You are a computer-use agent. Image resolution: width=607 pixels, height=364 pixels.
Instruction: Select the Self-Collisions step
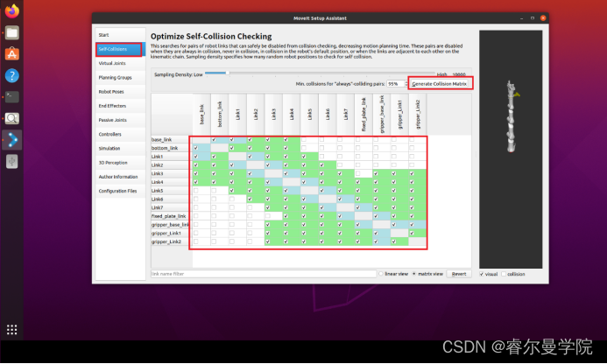tap(119, 49)
